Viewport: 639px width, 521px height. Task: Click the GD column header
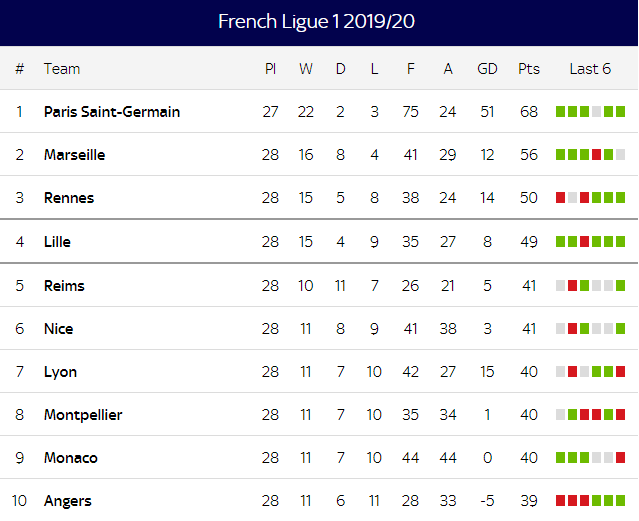pyautogui.click(x=487, y=69)
